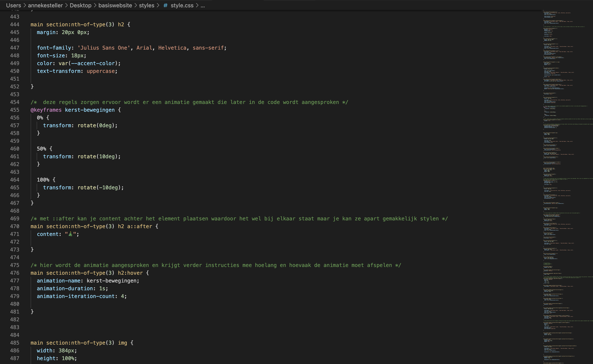Click line number 455 in the gutter

(14, 110)
